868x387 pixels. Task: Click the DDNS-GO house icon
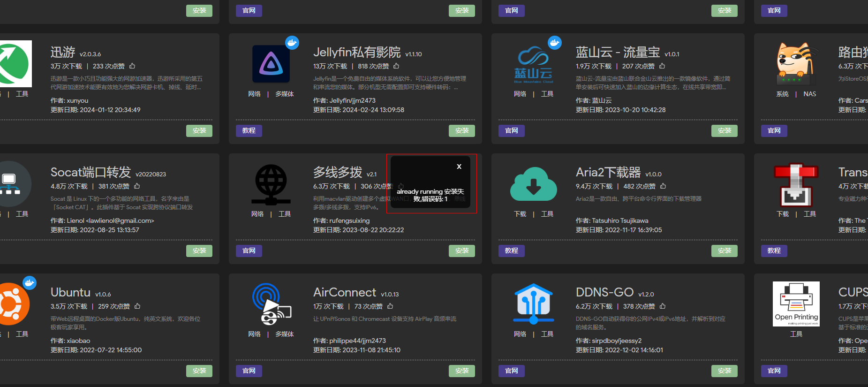(x=533, y=304)
